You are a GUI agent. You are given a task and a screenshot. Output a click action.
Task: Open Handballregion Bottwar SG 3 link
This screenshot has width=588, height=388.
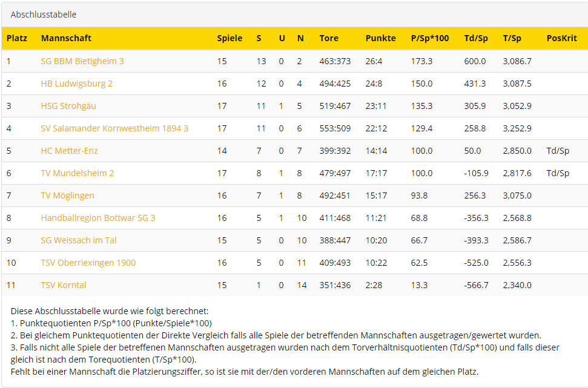98,218
